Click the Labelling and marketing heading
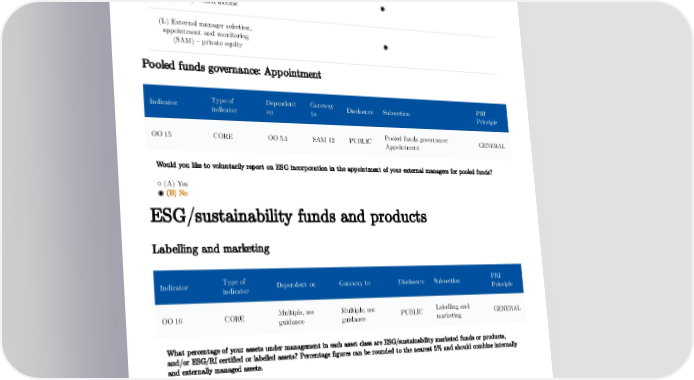This screenshot has width=694, height=380. tap(211, 249)
